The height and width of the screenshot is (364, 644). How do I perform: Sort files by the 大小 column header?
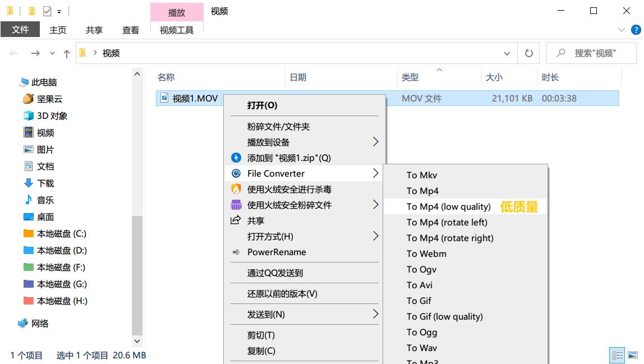pyautogui.click(x=494, y=77)
